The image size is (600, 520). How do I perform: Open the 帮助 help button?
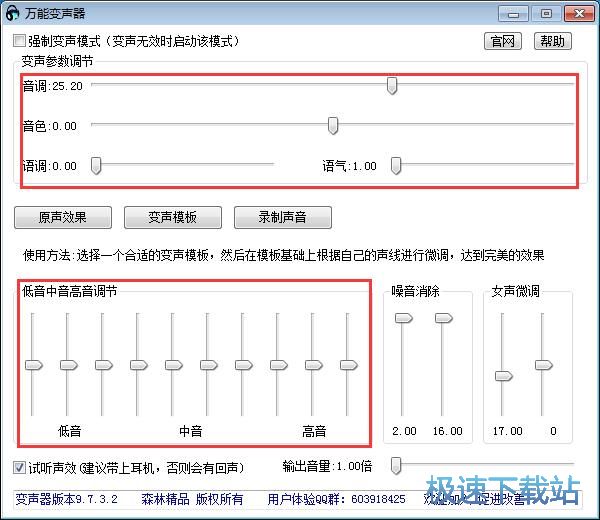click(553, 41)
